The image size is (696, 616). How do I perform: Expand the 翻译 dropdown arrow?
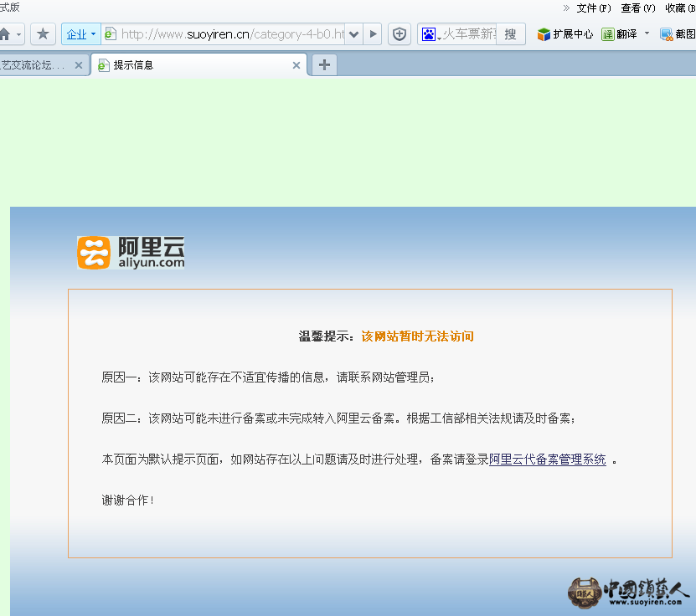click(647, 33)
